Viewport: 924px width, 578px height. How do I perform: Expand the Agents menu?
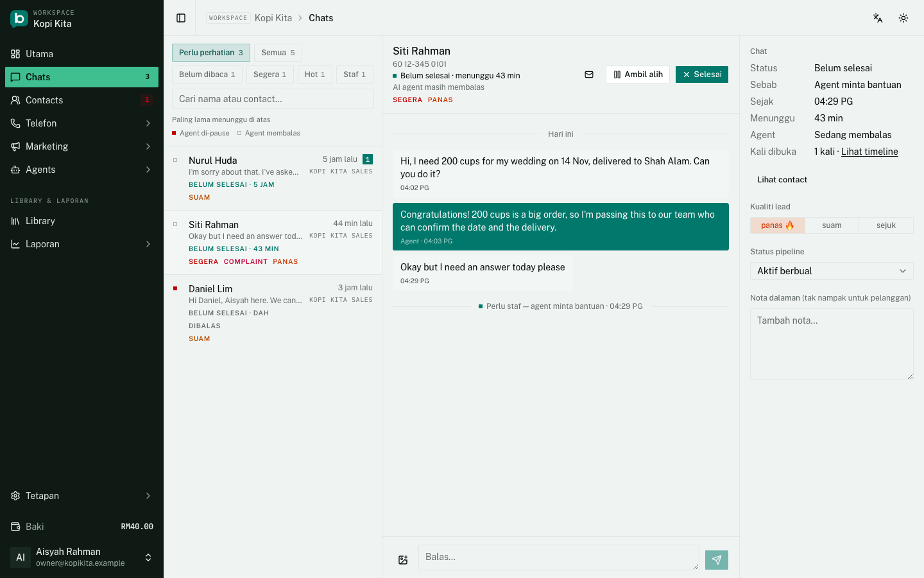(81, 170)
